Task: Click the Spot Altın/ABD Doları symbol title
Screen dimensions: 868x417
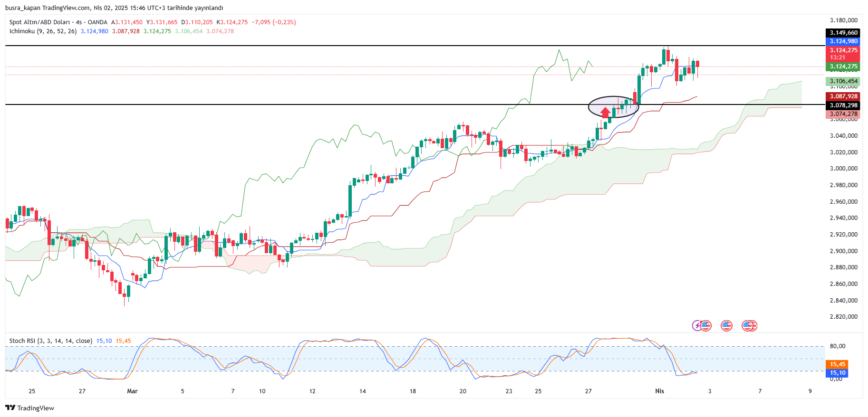Action: pyautogui.click(x=39, y=22)
